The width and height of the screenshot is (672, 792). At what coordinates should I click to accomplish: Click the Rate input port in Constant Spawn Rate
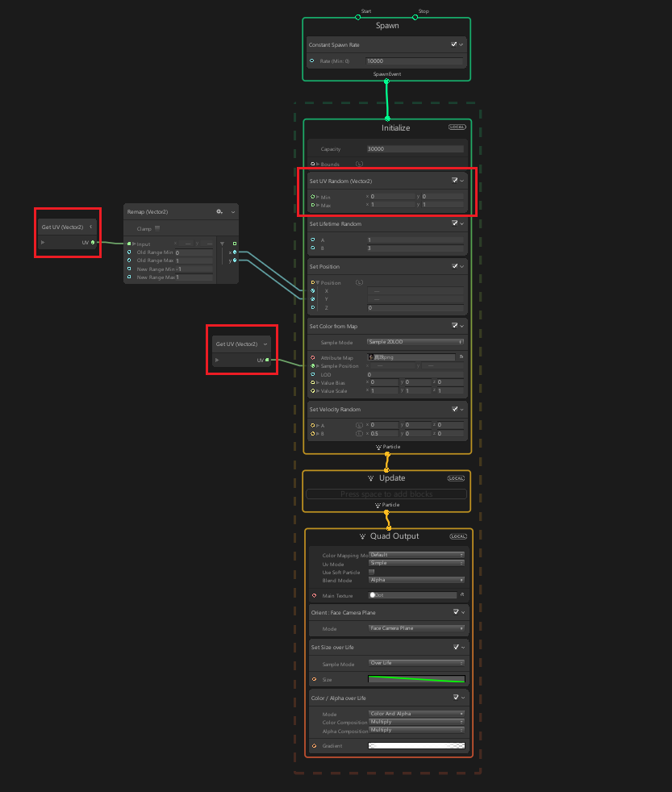[311, 60]
